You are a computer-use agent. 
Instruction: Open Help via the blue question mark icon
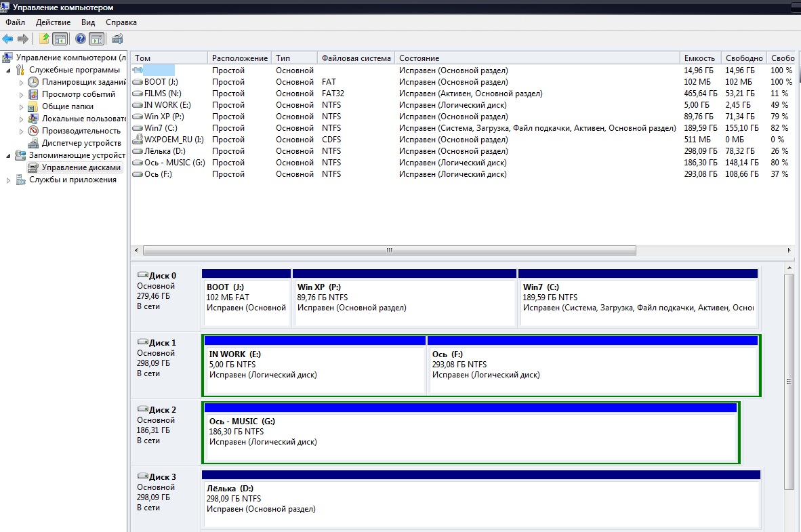81,39
